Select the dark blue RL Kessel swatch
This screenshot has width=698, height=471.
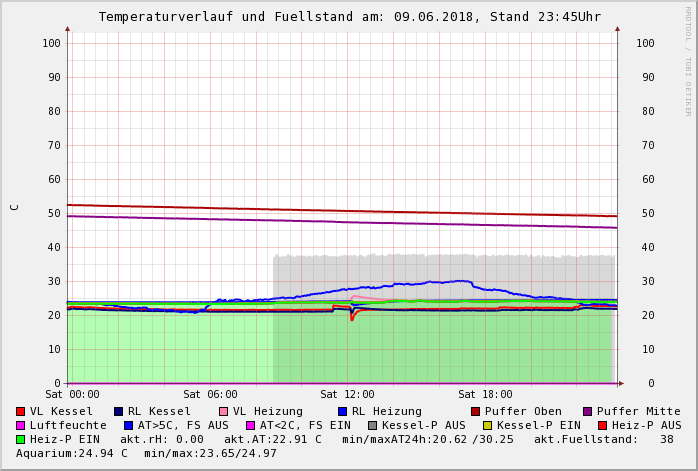pyautogui.click(x=118, y=411)
